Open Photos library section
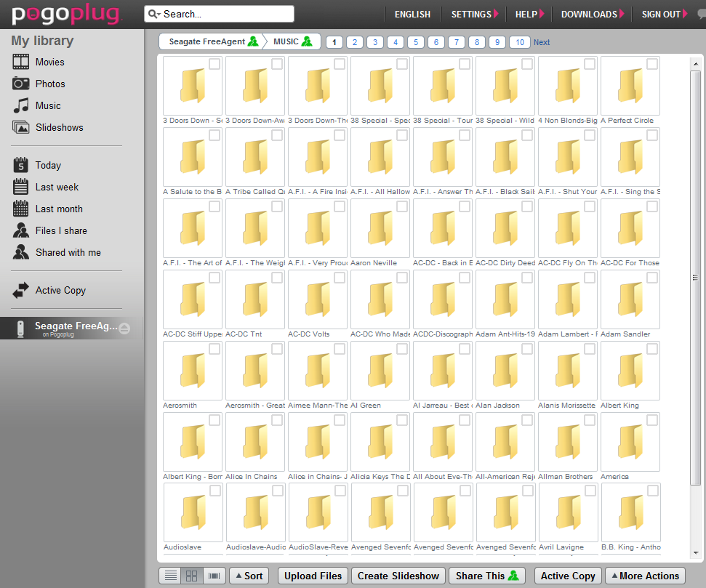Screen dimensions: 706x588 50,84
